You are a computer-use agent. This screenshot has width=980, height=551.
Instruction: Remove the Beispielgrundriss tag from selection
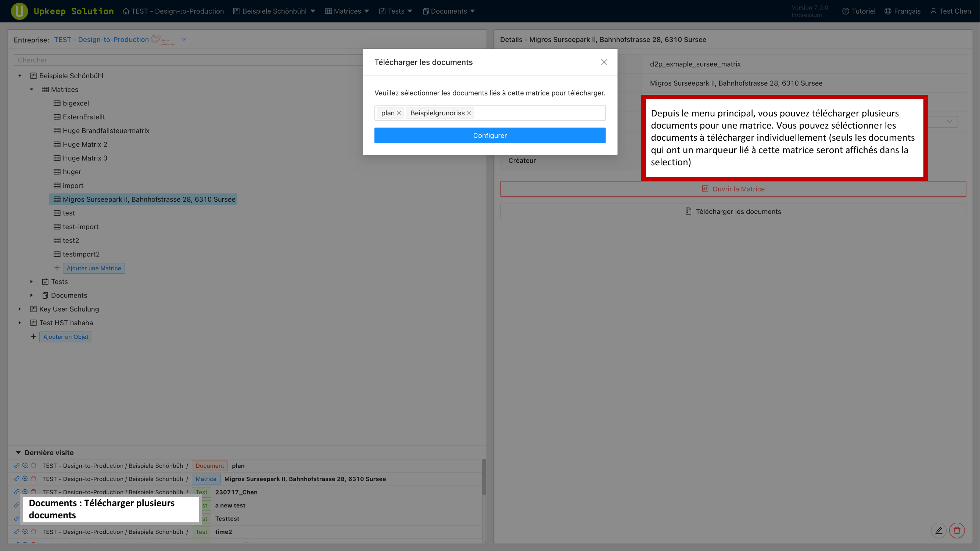[x=469, y=113]
